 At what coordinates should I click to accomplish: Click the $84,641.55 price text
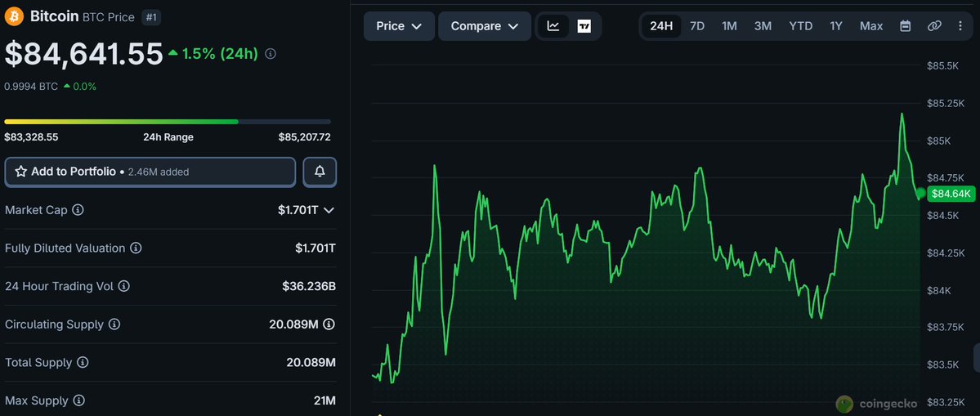pyautogui.click(x=83, y=54)
